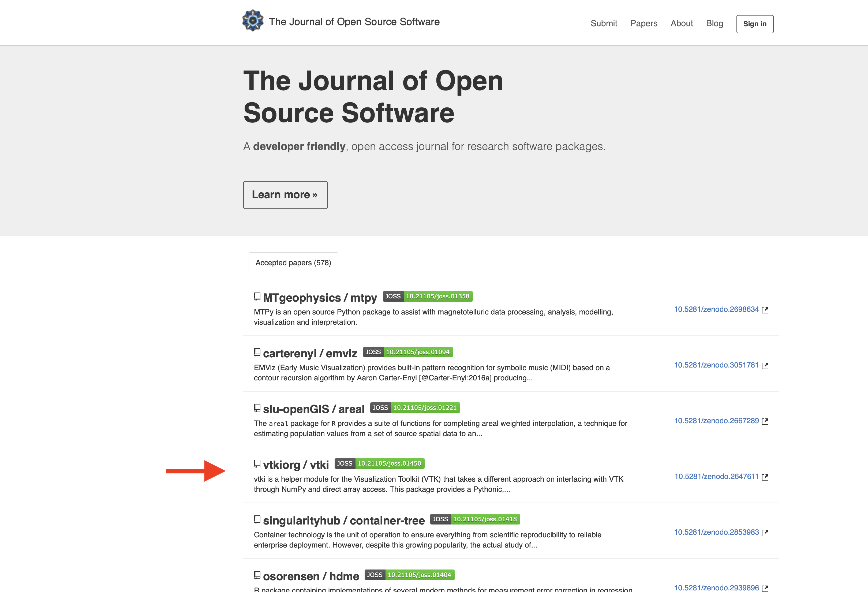
Task: Click the areal package description text
Action: coord(440,428)
